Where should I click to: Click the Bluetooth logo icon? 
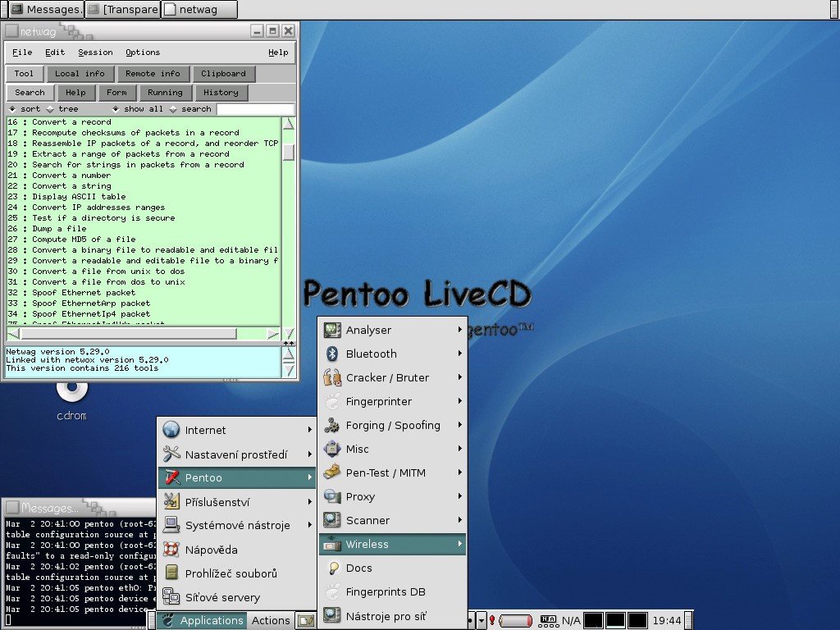click(332, 354)
